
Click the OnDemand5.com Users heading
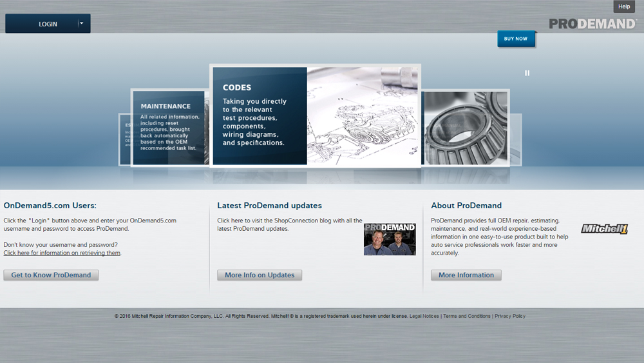50,206
